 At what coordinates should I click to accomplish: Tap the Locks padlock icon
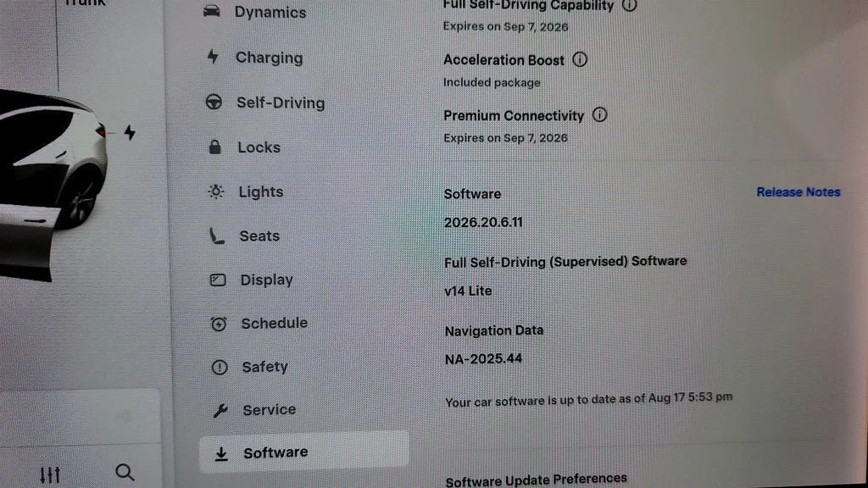click(215, 147)
